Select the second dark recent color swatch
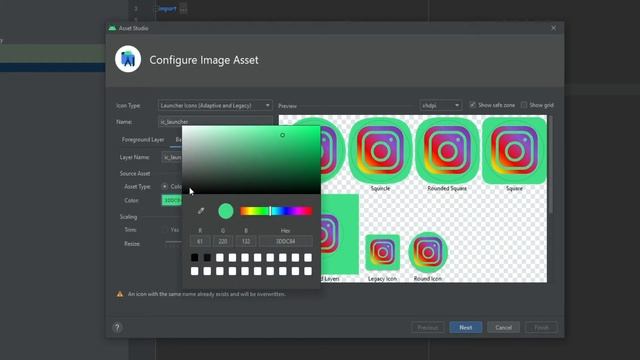The image size is (640, 360). (207, 258)
